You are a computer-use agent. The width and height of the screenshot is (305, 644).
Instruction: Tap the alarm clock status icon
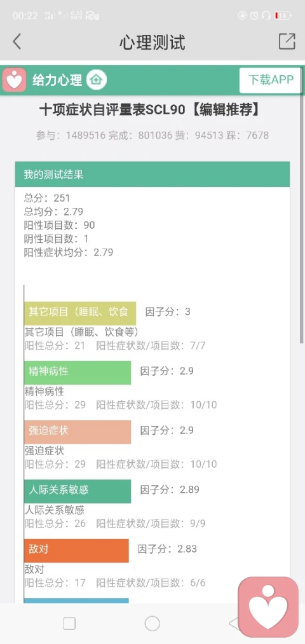(x=255, y=16)
